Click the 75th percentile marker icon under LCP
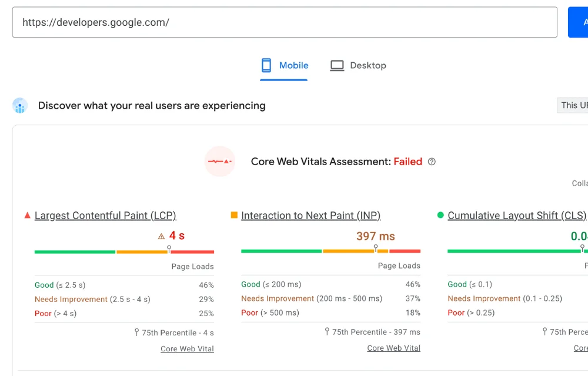Image resolution: width=588 pixels, height=376 pixels. tap(136, 332)
